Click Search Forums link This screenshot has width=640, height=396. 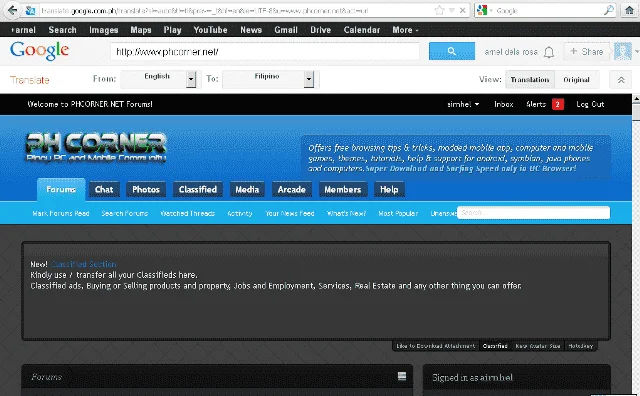[124, 213]
